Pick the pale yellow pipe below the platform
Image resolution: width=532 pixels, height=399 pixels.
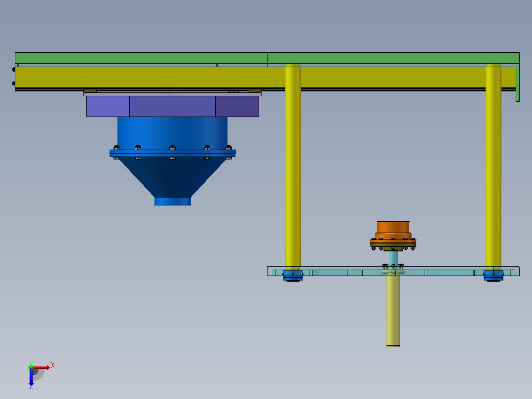tap(393, 311)
